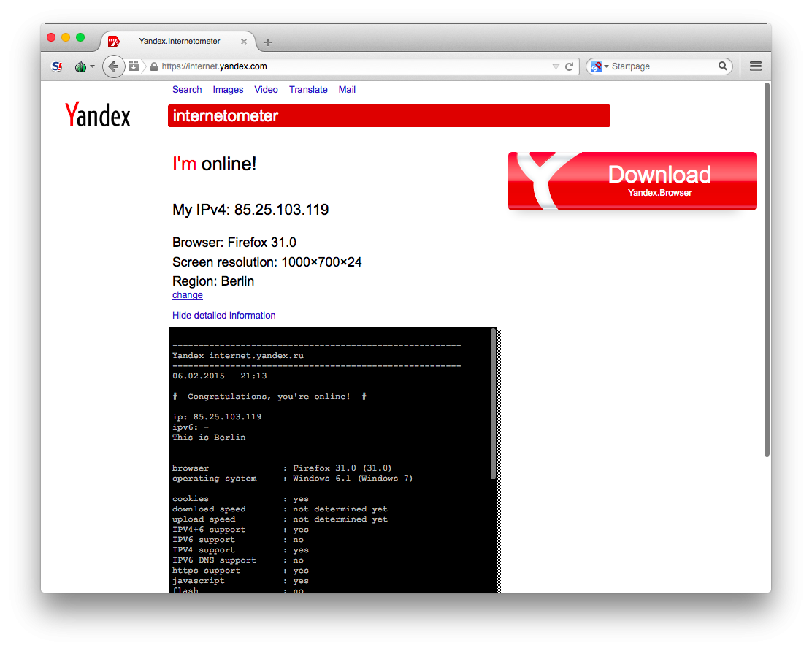This screenshot has height=651, width=812.
Task: Click the "Region: Berlin" text
Action: click(213, 281)
